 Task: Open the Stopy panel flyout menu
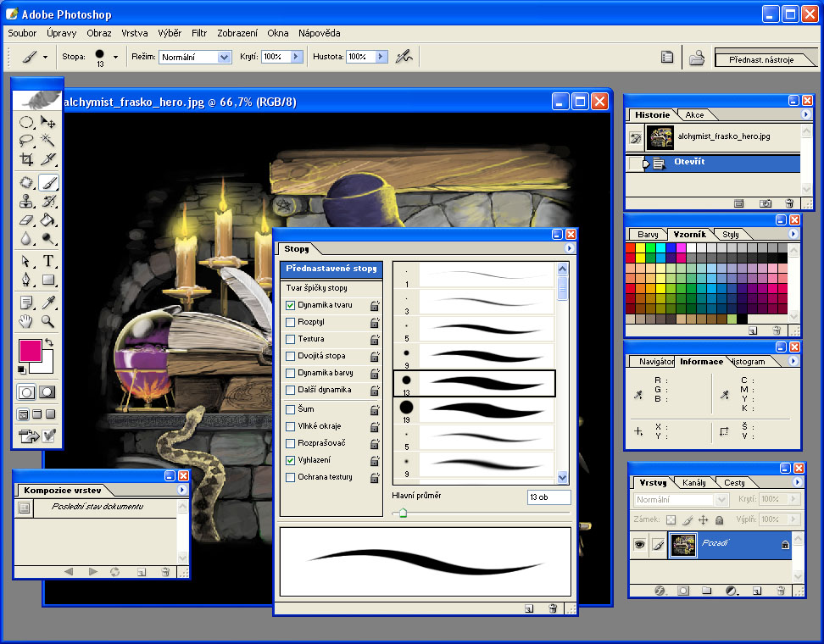pos(569,248)
